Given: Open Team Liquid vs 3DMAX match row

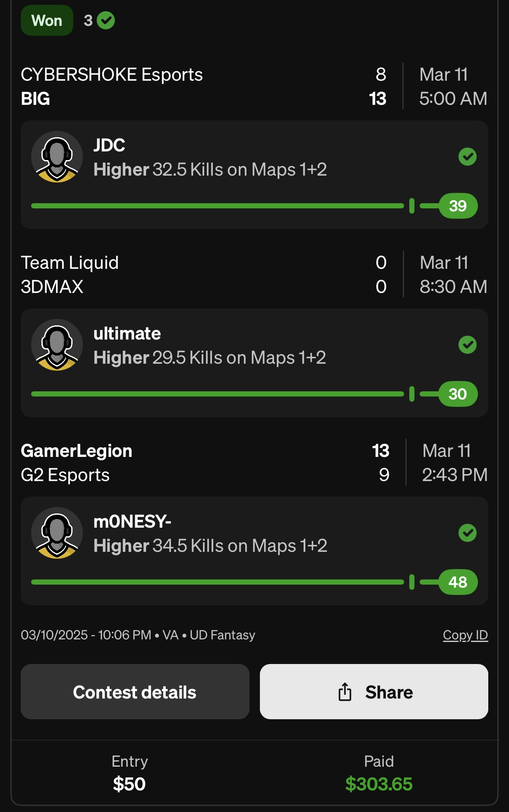Looking at the screenshot, I should [254, 274].
